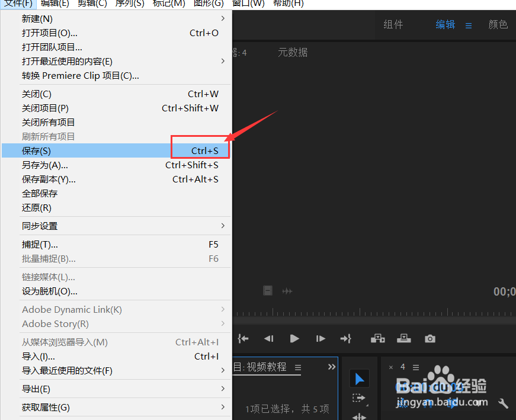Switch to the 颜色 workspace
Screen dimensions: 516x420
pyautogui.click(x=498, y=25)
